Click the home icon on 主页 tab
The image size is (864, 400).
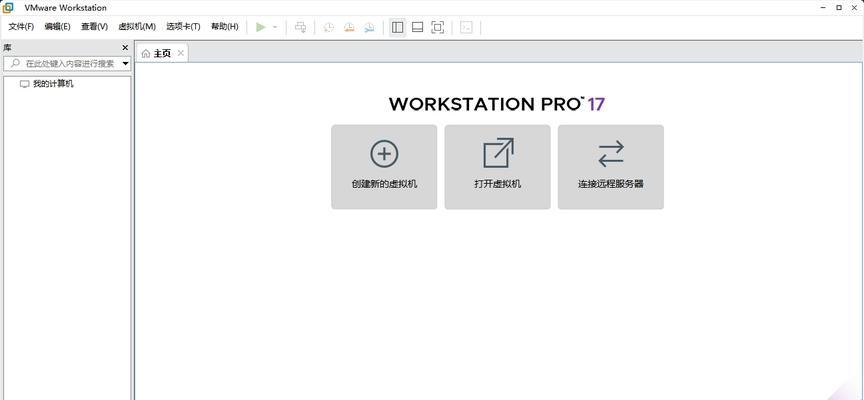[x=145, y=53]
